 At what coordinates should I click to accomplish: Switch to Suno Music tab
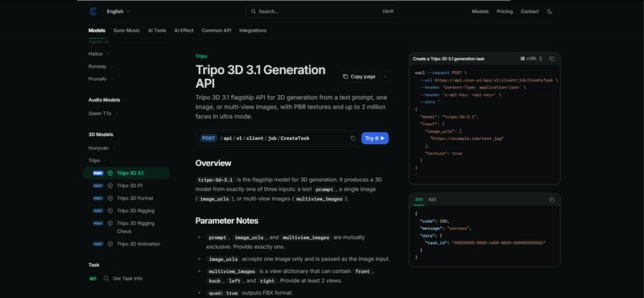pos(126,31)
